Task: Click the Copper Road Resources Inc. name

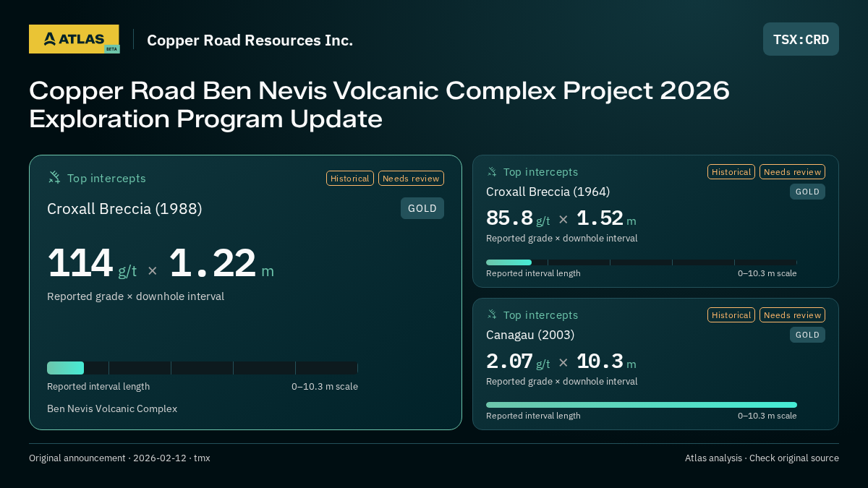Action: pyautogui.click(x=250, y=40)
